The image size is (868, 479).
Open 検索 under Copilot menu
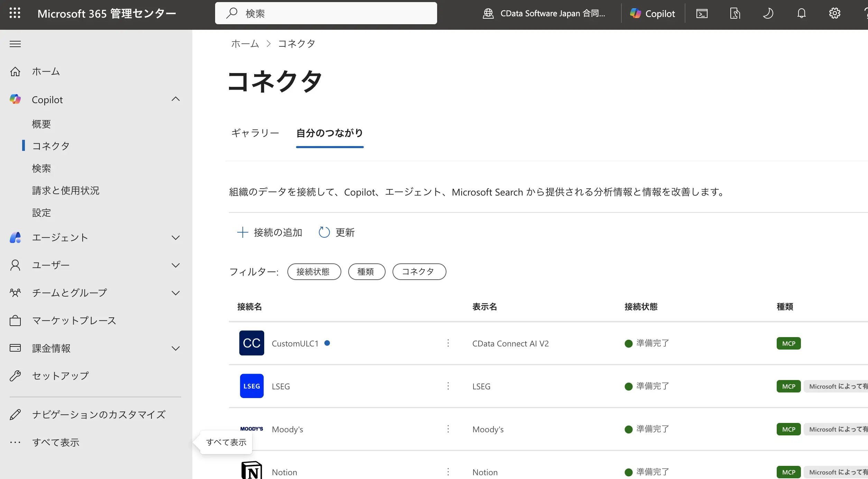point(41,168)
